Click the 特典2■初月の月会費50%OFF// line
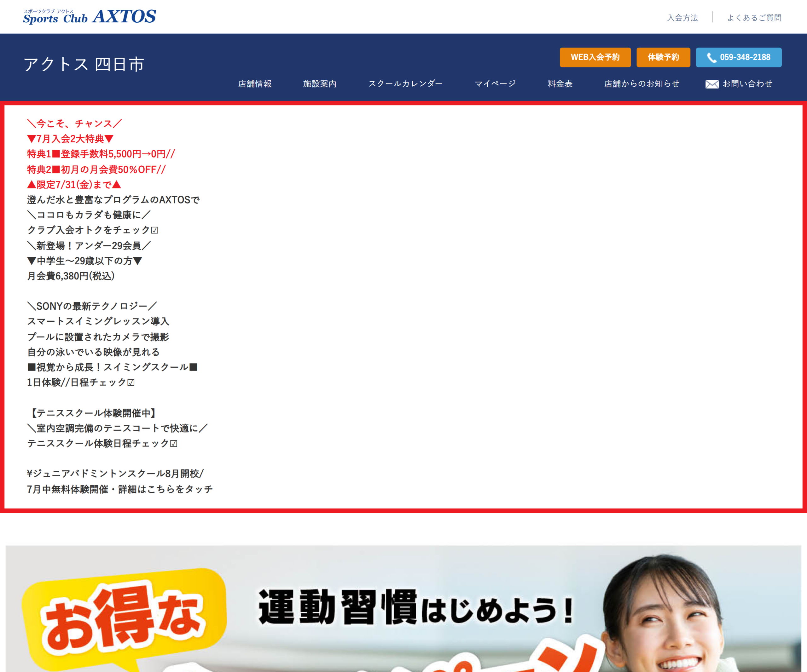807x672 pixels. (96, 169)
